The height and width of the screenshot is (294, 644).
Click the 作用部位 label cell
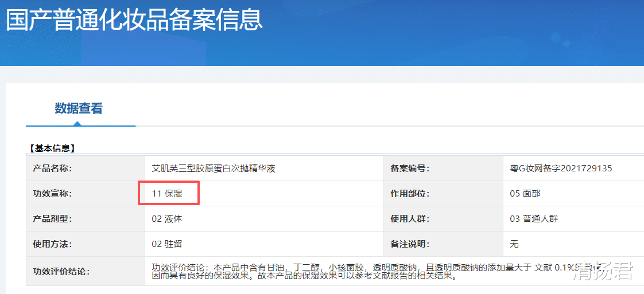(444, 194)
